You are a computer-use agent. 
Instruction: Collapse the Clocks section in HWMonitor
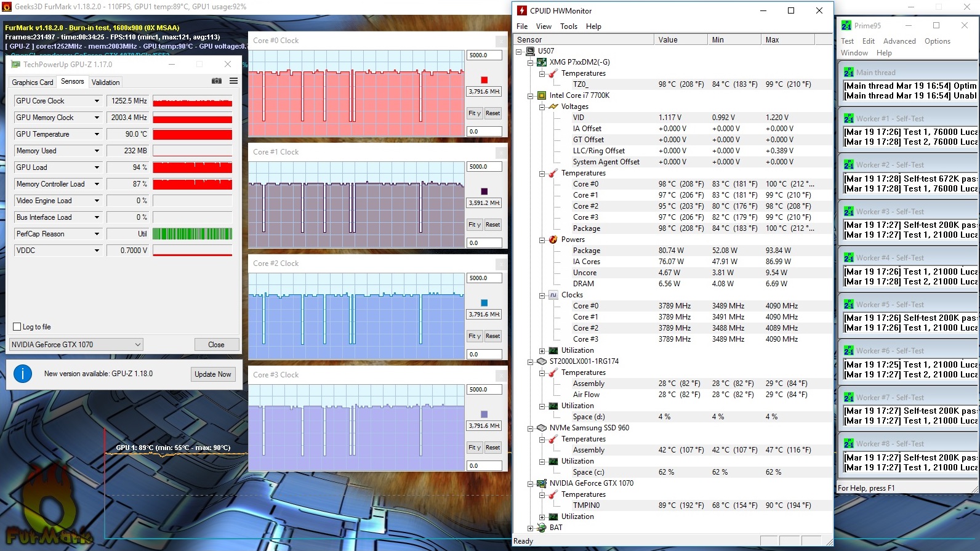tap(542, 295)
